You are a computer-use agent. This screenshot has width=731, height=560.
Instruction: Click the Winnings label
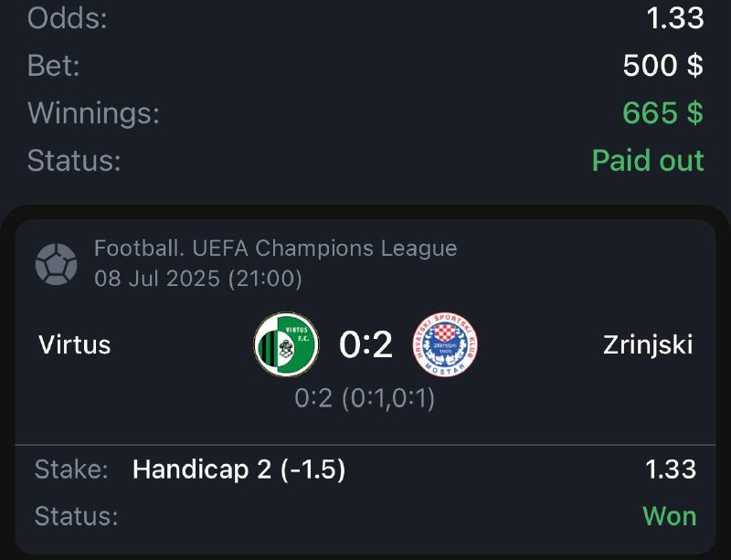pyautogui.click(x=93, y=113)
